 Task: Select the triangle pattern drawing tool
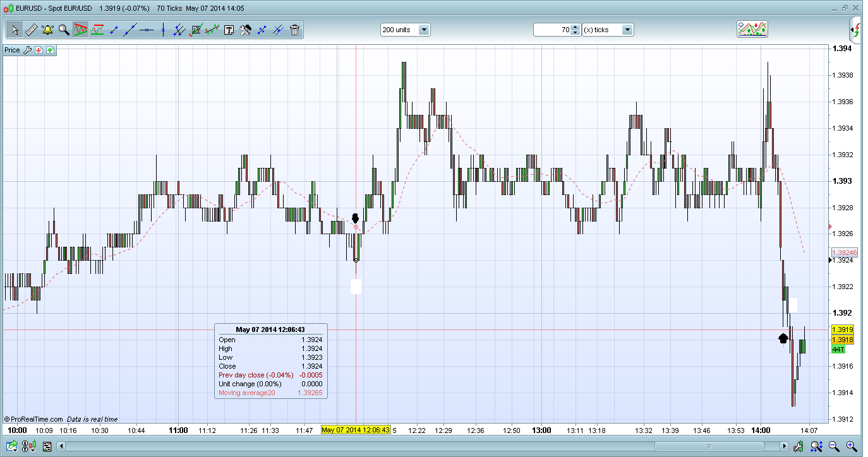(x=80, y=30)
